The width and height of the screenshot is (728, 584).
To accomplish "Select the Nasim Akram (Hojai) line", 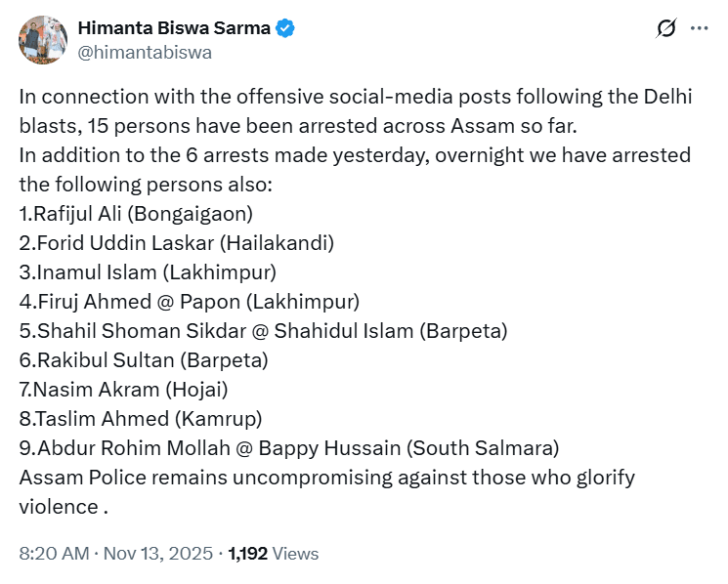I will point(123,390).
